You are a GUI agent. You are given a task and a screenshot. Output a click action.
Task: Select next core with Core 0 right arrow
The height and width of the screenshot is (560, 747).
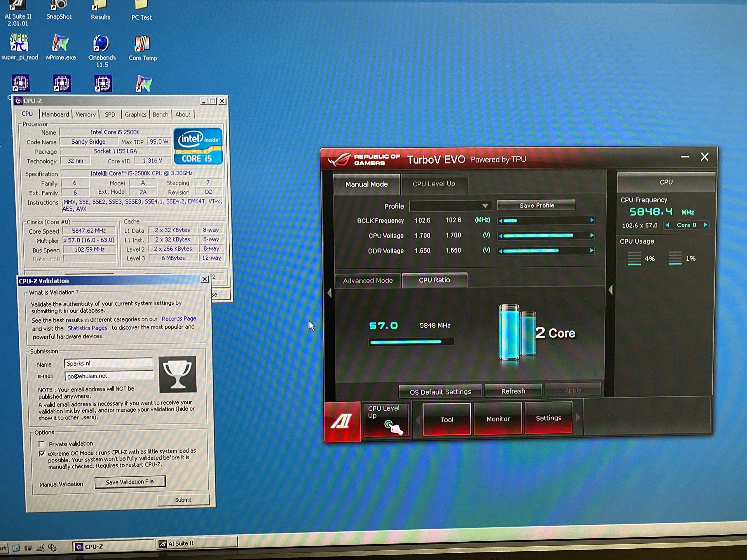(x=706, y=225)
